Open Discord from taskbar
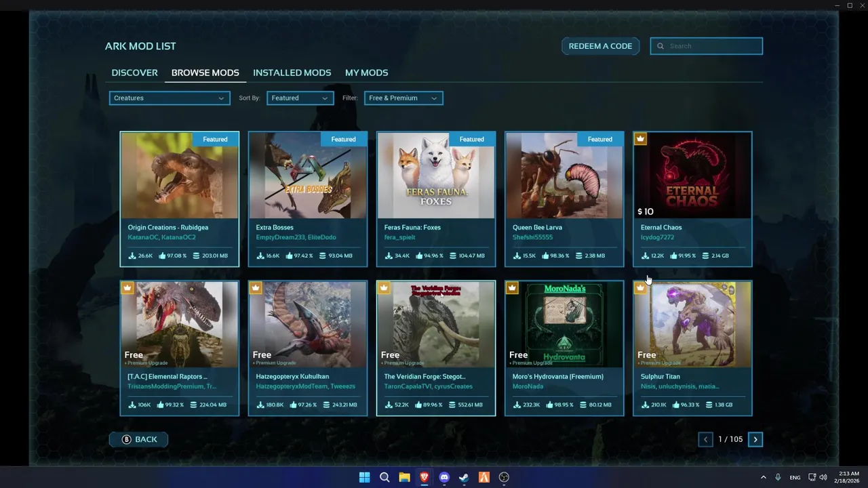Screen dimensions: 868x488 [444, 477]
